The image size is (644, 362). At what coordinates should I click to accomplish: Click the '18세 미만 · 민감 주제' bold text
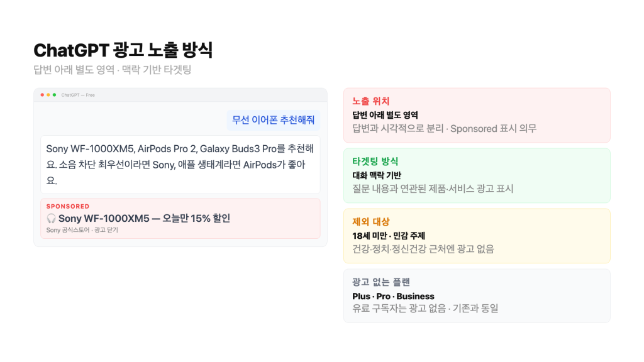(389, 236)
